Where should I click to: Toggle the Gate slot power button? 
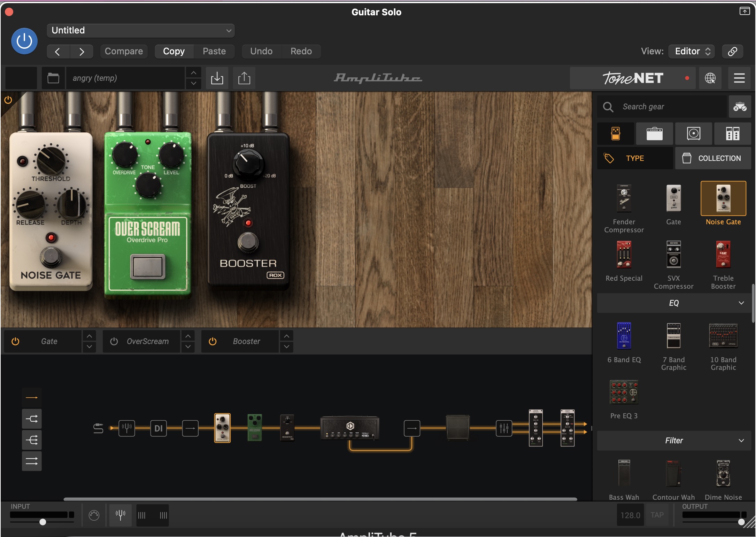coord(15,341)
